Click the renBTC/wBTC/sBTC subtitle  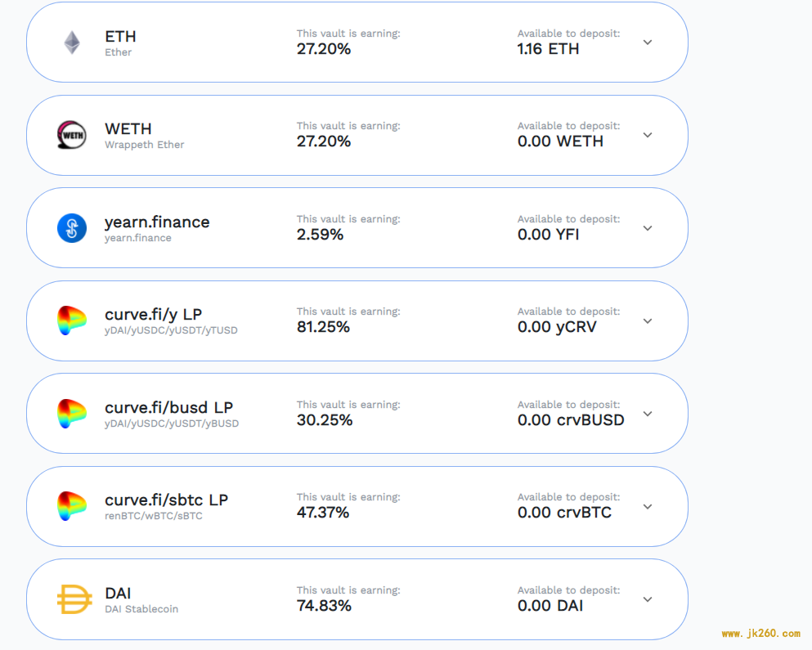click(x=154, y=516)
